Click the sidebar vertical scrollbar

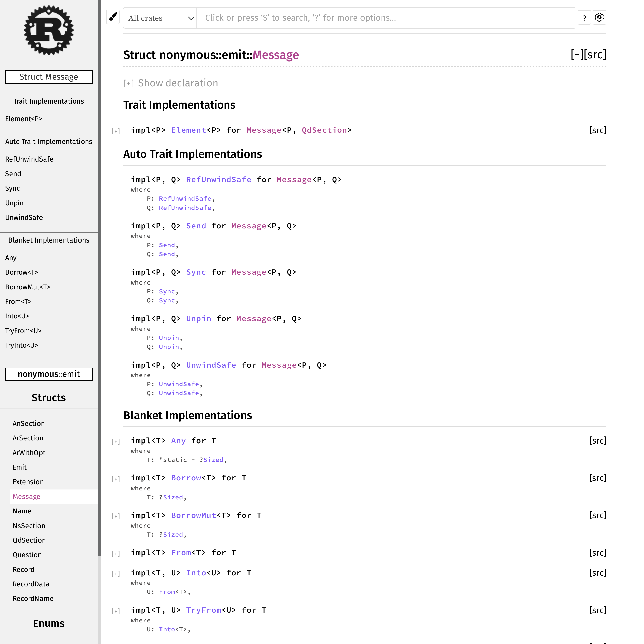[99, 267]
